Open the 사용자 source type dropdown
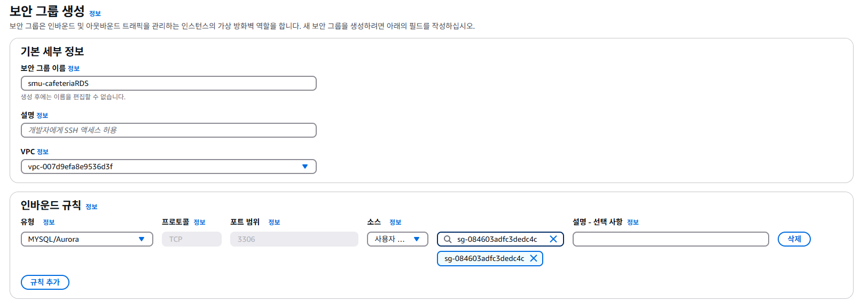 [x=397, y=239]
